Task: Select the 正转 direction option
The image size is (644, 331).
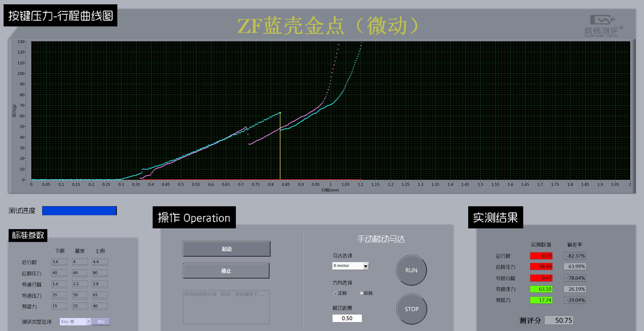Action: click(x=335, y=293)
